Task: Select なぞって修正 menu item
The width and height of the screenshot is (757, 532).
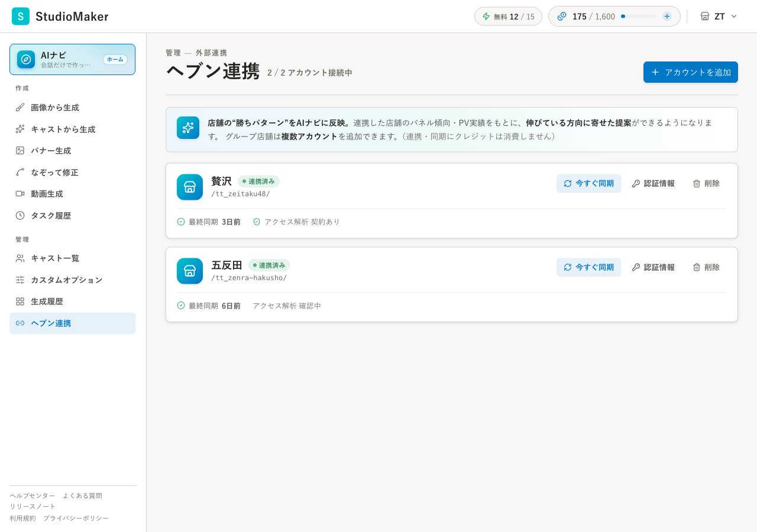Action: [72, 172]
